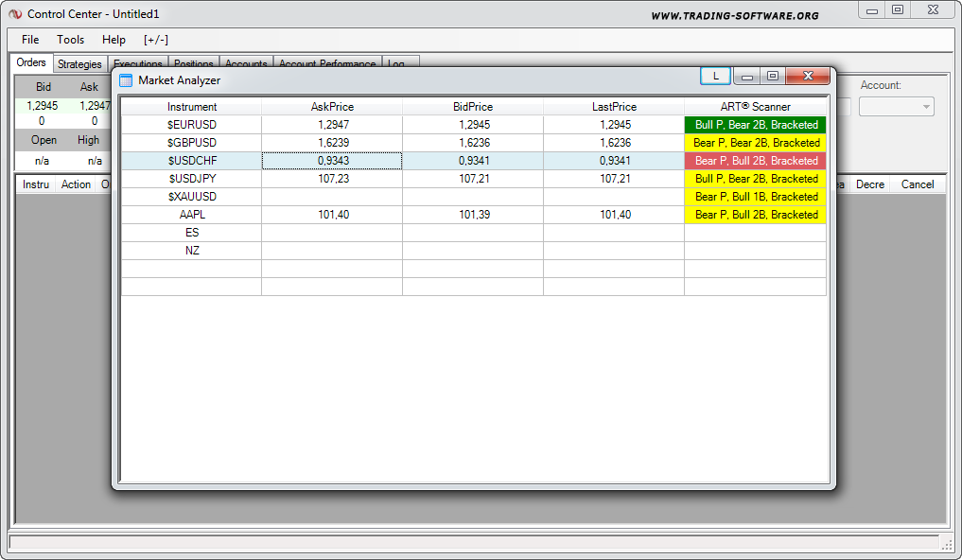Open the Tools menu
Screen dimensions: 962x560
pyautogui.click(x=70, y=40)
